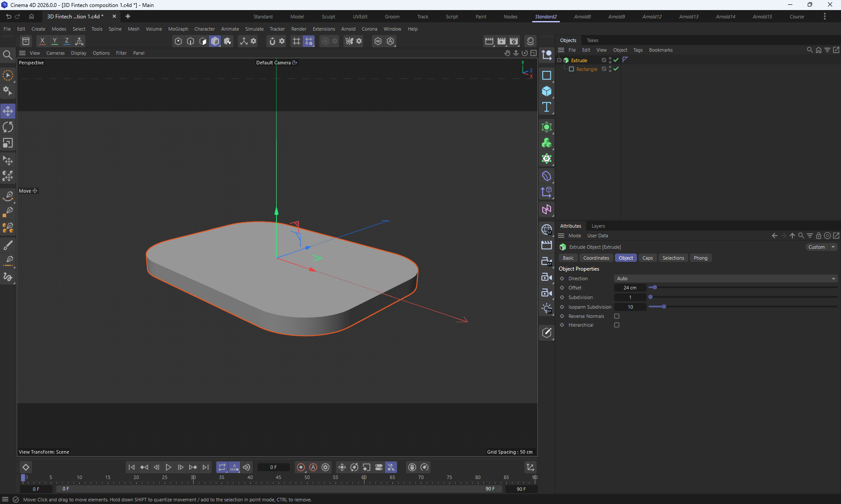
Task: Click the Cube primitive icon
Action: click(x=546, y=91)
